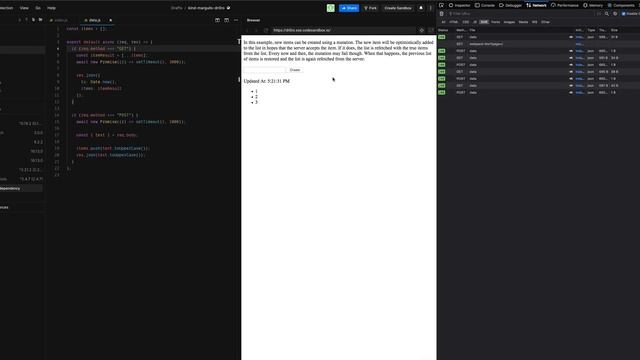The image size is (640, 360).
Task: Click the split editor icon
Action: 217,20
